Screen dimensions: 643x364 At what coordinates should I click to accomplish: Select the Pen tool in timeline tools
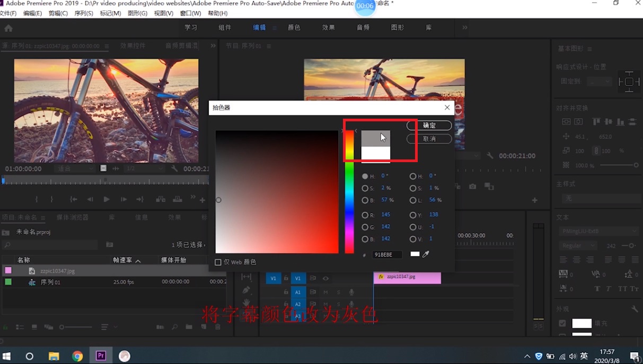(246, 290)
